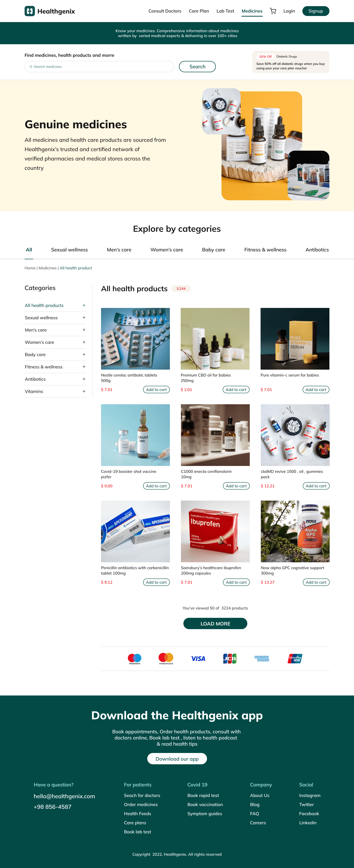Switch to the Baby care category tab

213,250
